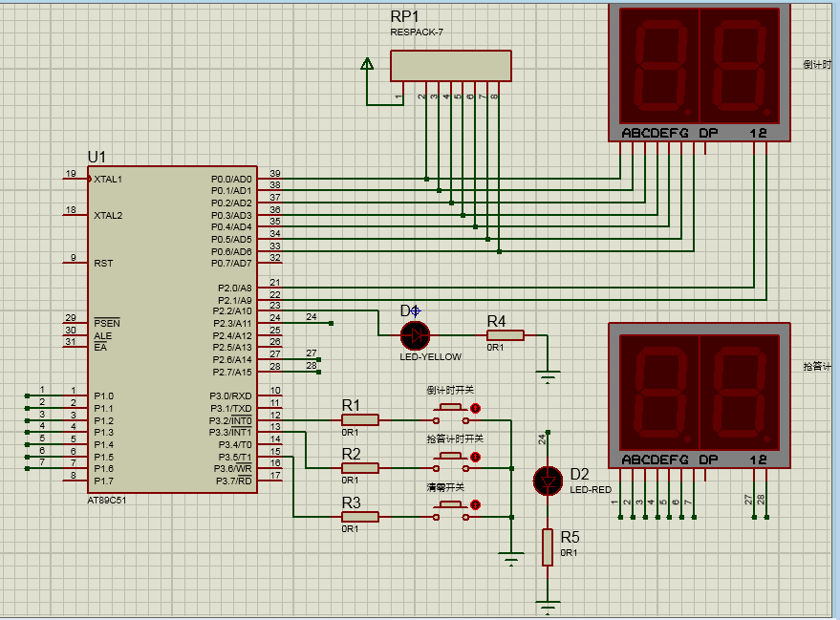
Task: Click the R3 reference label
Action: coord(352,502)
